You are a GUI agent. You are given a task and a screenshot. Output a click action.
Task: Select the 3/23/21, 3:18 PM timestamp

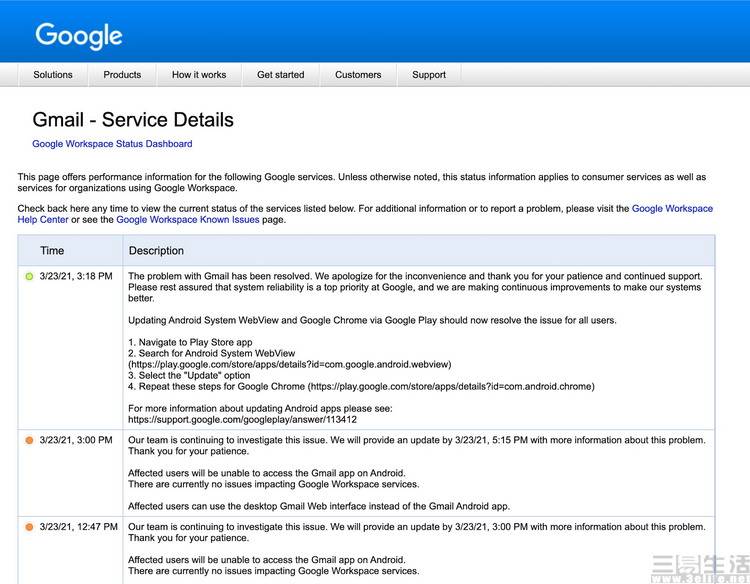point(76,276)
